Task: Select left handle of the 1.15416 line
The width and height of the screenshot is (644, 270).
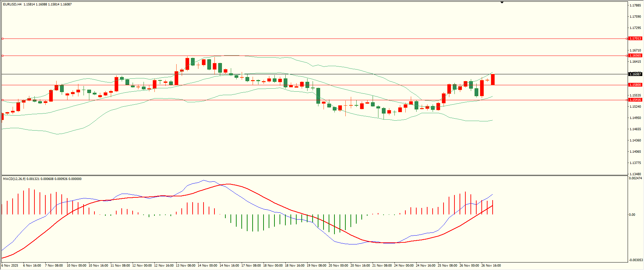Action: tap(3, 100)
